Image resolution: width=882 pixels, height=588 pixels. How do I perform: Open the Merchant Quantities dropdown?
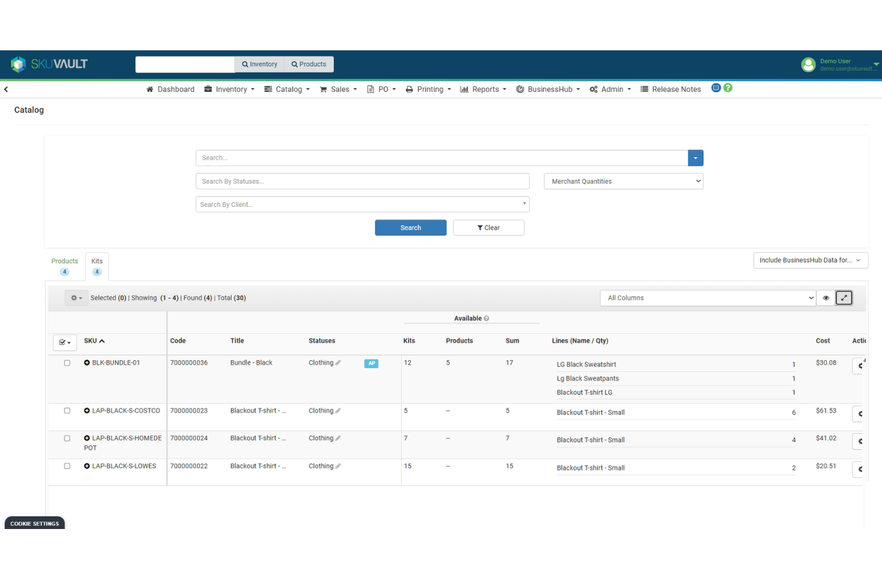tap(623, 181)
